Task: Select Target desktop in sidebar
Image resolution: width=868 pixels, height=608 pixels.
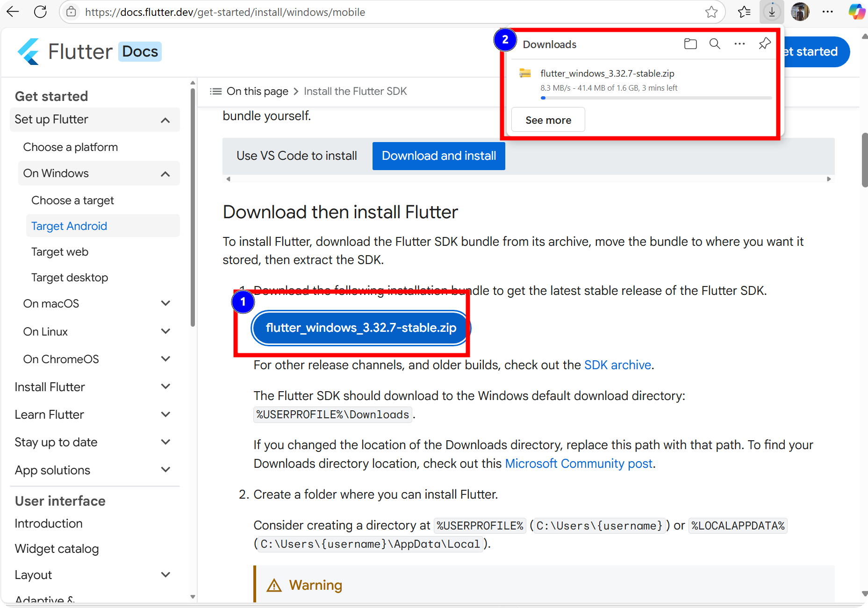Action: [x=70, y=278]
